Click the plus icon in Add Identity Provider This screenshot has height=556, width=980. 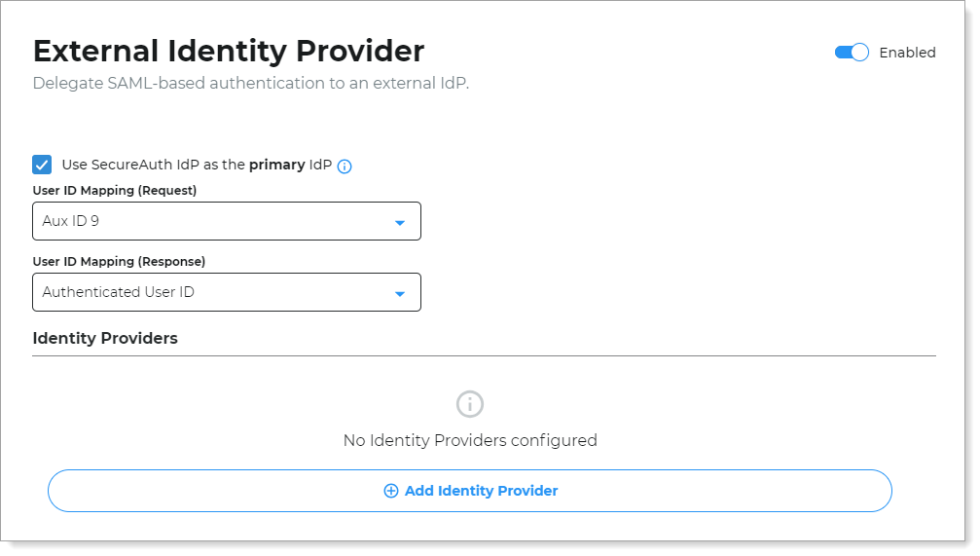[x=391, y=491]
